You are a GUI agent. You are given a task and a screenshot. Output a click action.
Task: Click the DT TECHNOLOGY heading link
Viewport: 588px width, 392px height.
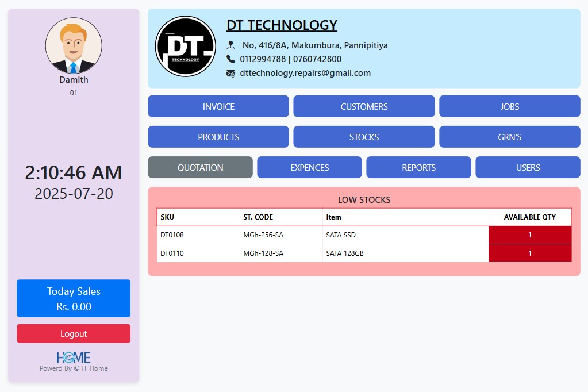282,25
